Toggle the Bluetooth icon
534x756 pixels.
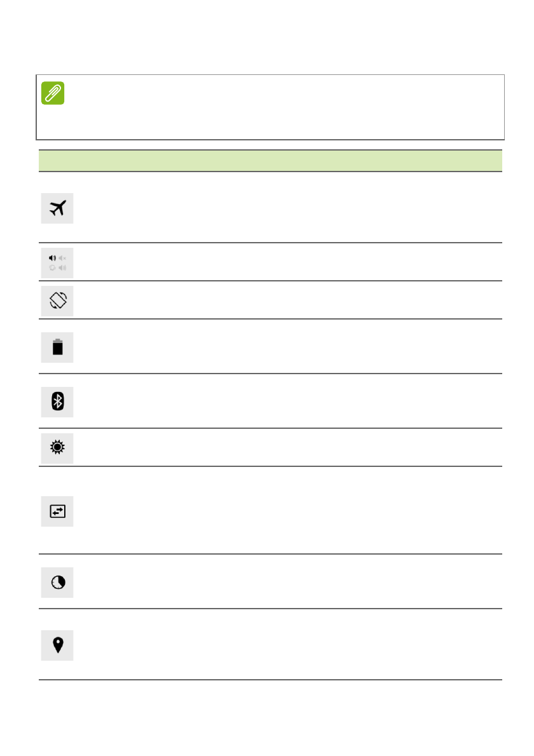tap(57, 402)
